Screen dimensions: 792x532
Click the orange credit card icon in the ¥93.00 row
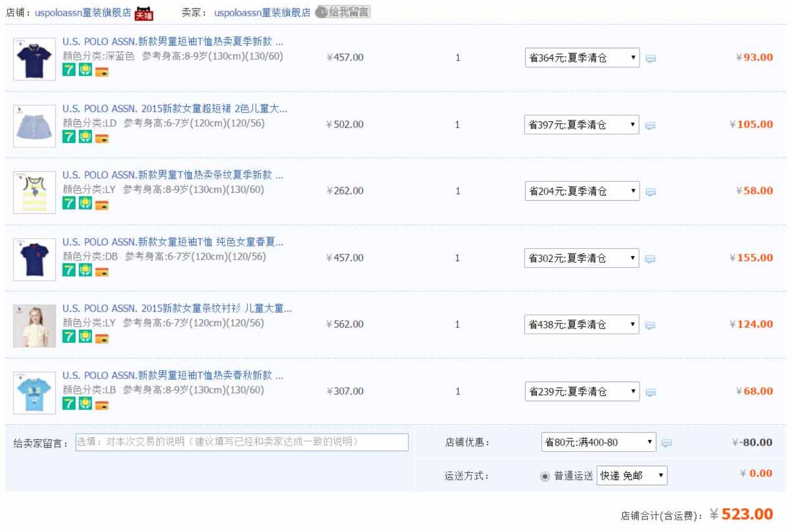(x=102, y=72)
